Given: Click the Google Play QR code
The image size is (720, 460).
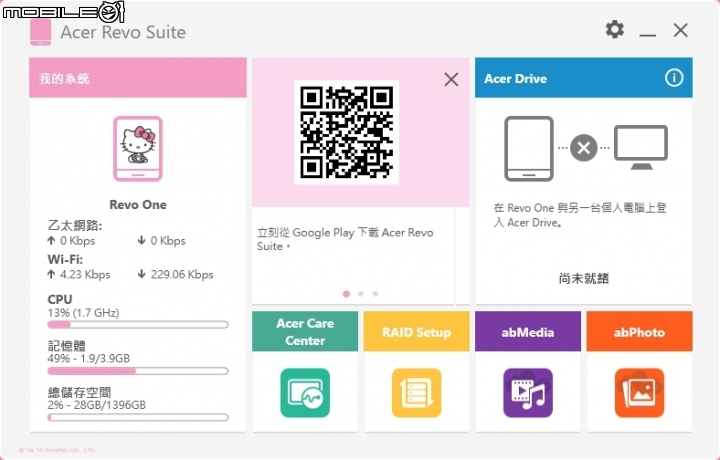Looking at the screenshot, I should tap(346, 132).
